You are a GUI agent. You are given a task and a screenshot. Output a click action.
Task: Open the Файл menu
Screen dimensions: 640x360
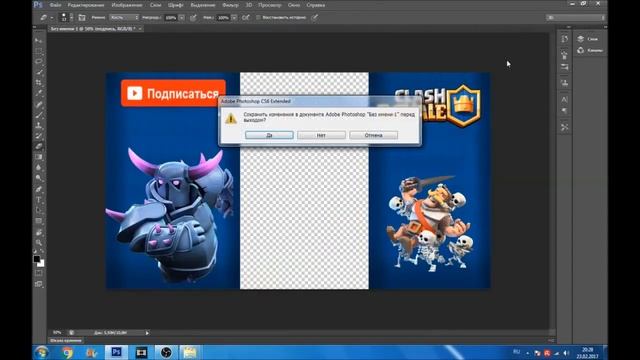pyautogui.click(x=56, y=5)
